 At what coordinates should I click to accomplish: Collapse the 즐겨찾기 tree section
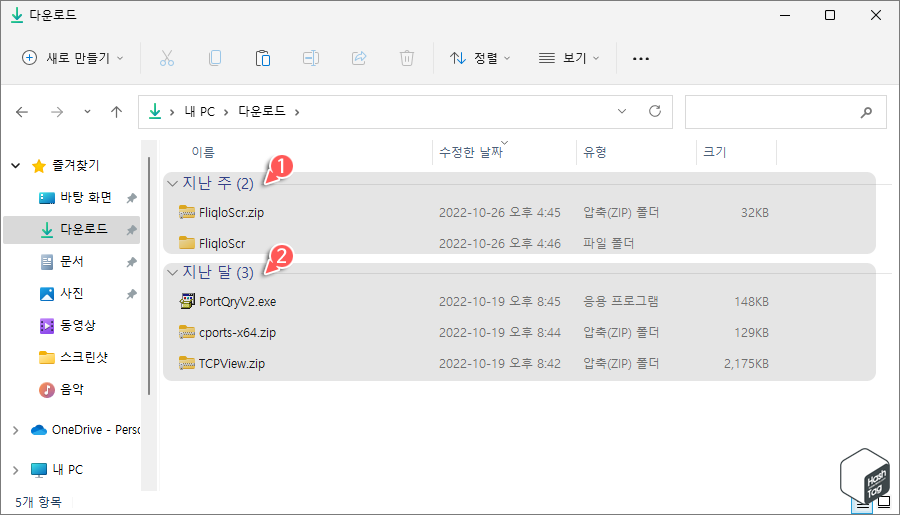pyautogui.click(x=15, y=166)
